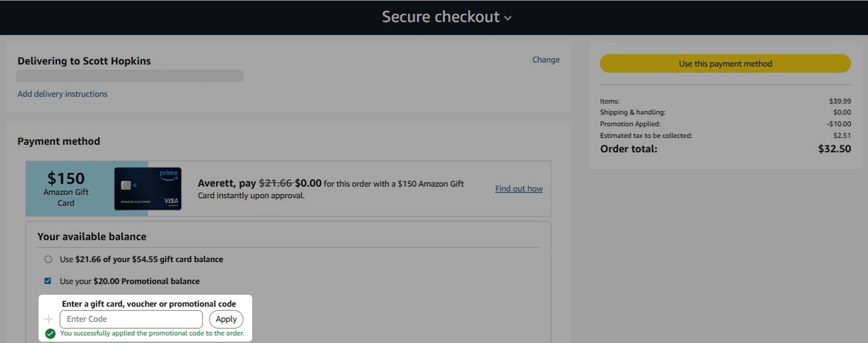Click the Delivering to Scott Hopkins heading

(x=84, y=61)
